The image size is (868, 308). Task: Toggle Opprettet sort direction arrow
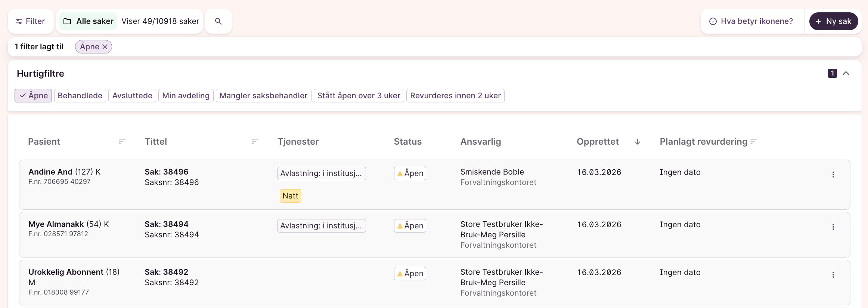637,142
